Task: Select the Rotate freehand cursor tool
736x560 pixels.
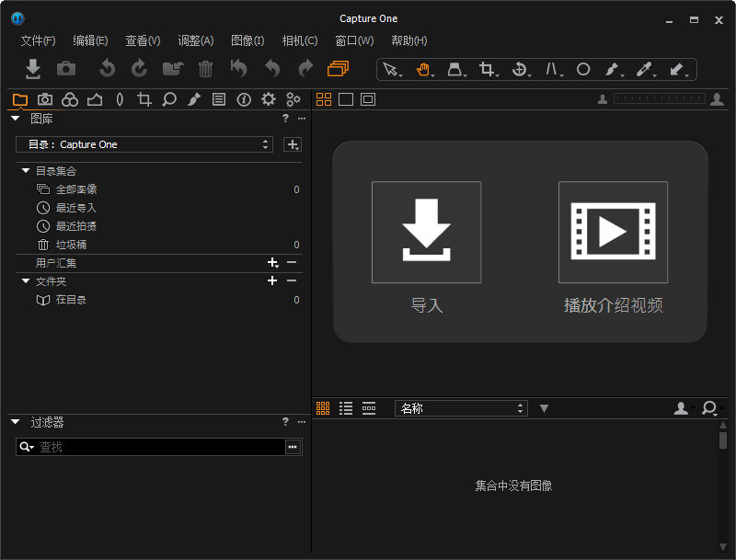Action: click(520, 69)
